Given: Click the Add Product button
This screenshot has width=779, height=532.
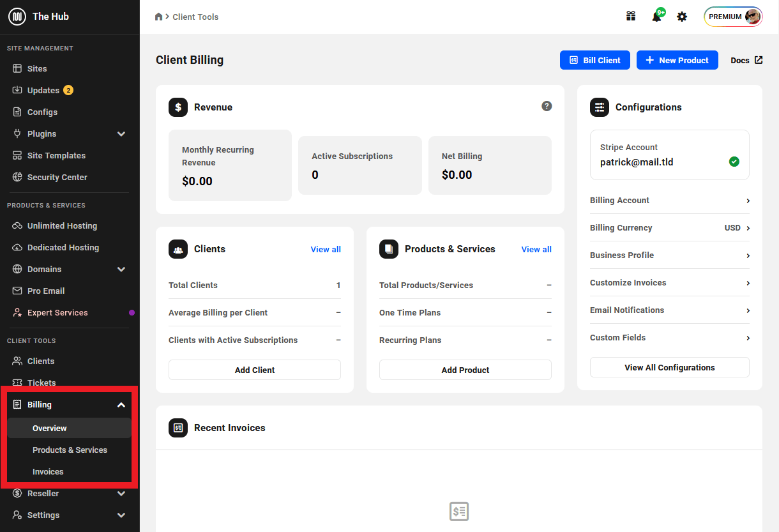Looking at the screenshot, I should pos(465,370).
